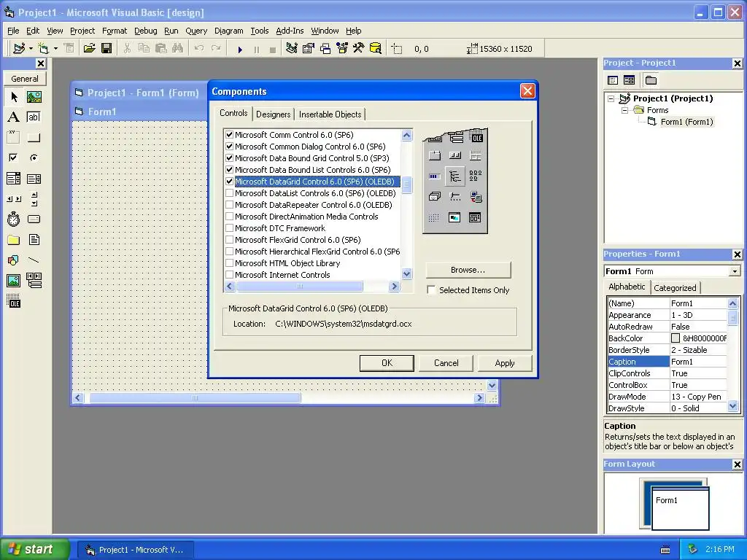Check Microsoft DataRepeater Control 6.0
This screenshot has height=560, width=747.
click(x=230, y=205)
